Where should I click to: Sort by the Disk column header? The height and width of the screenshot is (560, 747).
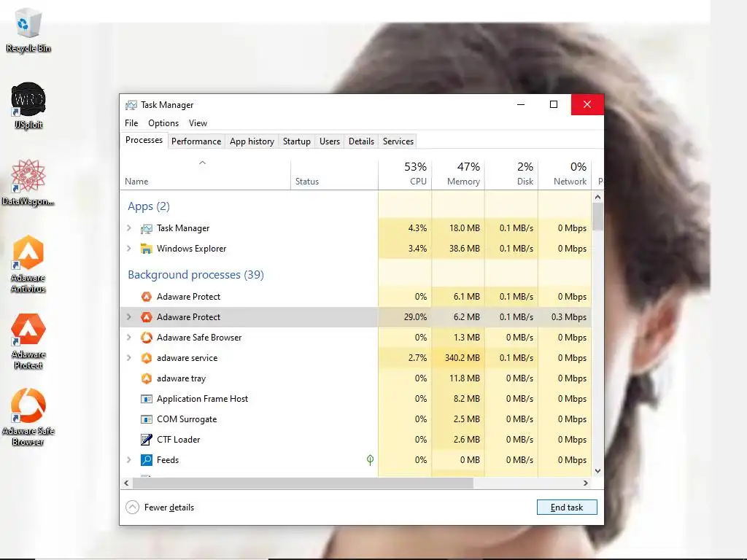pyautogui.click(x=511, y=175)
